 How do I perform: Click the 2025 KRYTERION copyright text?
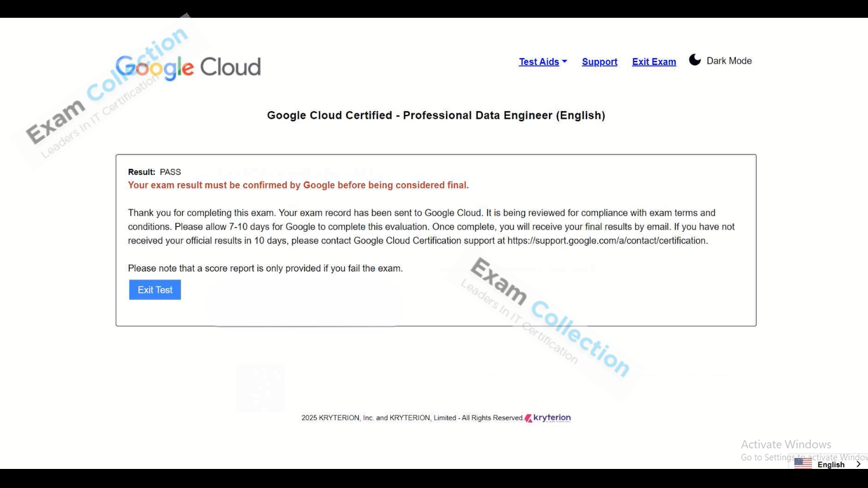[x=412, y=418]
